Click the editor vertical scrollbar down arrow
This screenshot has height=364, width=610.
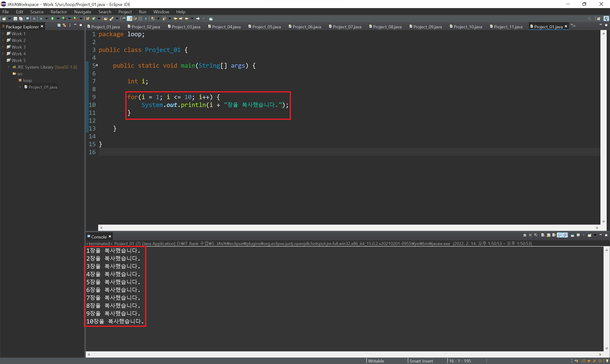coord(604,222)
